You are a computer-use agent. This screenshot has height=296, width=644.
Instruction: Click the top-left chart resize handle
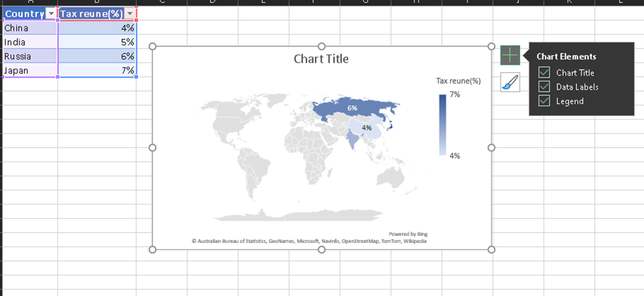coord(152,46)
